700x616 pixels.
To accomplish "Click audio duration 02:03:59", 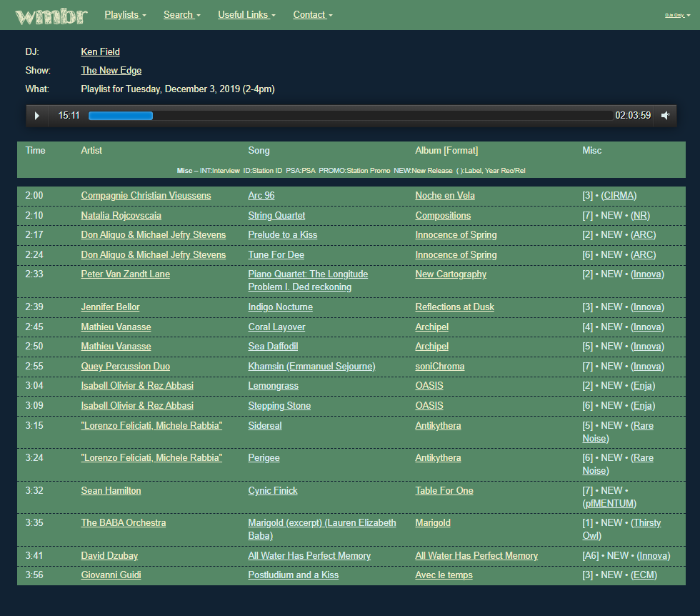I will (x=633, y=116).
